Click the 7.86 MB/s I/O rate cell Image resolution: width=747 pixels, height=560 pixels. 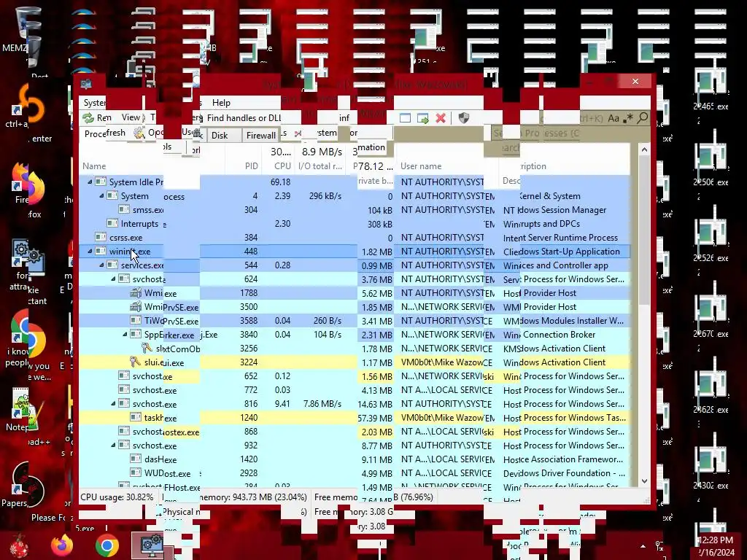[x=322, y=404]
